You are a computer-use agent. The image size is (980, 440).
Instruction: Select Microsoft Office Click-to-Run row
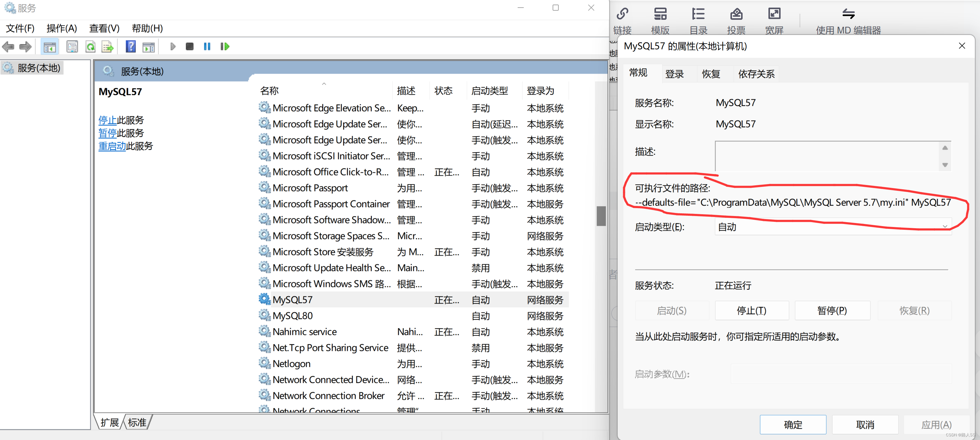413,172
